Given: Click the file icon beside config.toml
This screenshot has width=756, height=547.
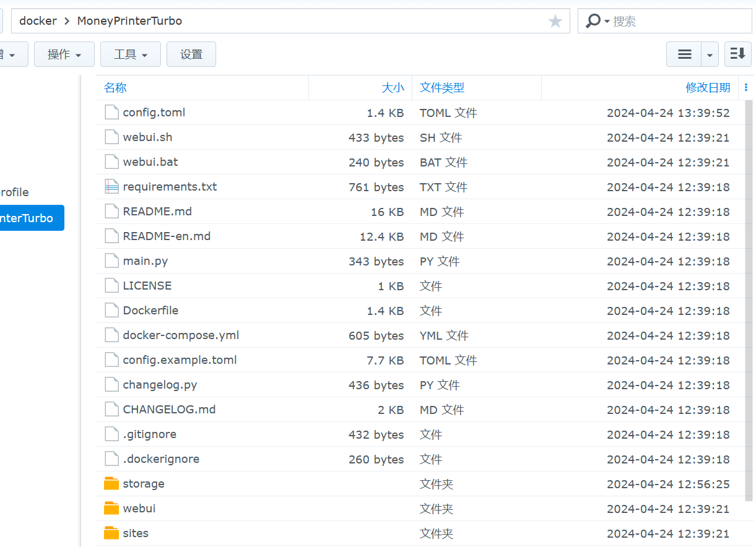Looking at the screenshot, I should (111, 113).
